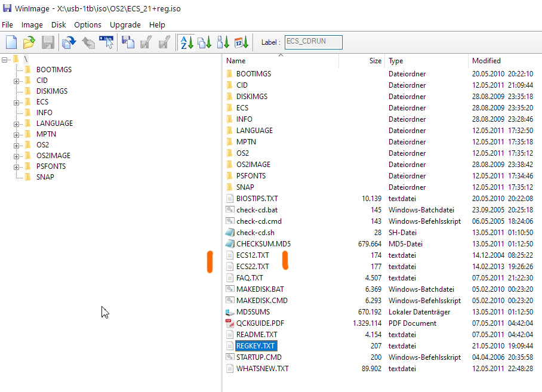This screenshot has width=542, height=392.
Task: Sort files by type icon
Action: [204, 42]
